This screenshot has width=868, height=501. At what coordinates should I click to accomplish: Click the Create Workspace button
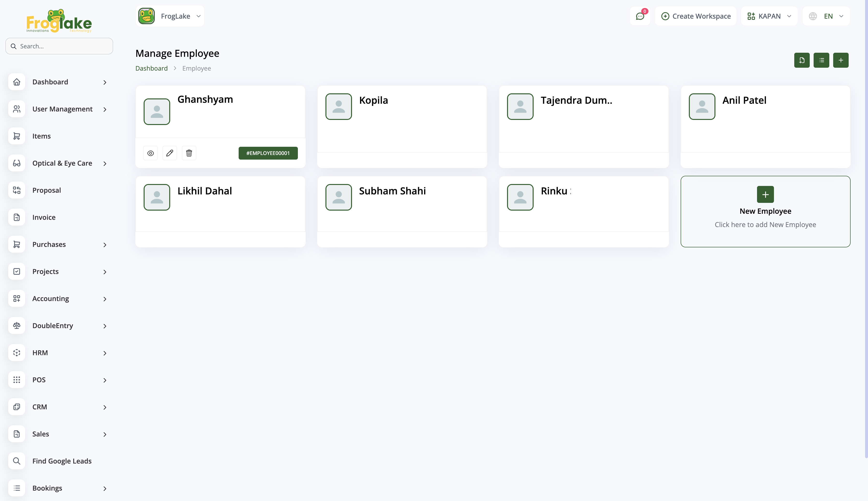coord(696,16)
